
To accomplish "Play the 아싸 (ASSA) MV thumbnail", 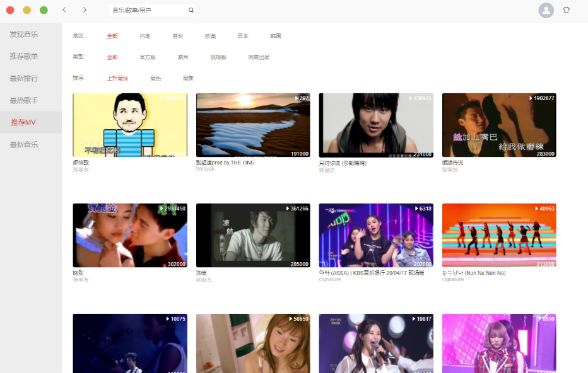I will click(376, 235).
